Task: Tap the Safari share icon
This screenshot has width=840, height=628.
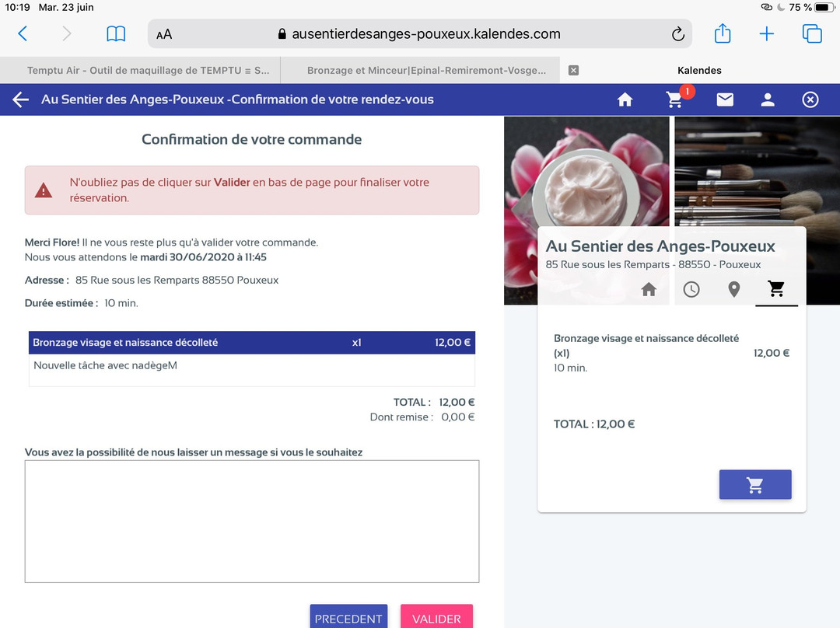Action: (723, 33)
